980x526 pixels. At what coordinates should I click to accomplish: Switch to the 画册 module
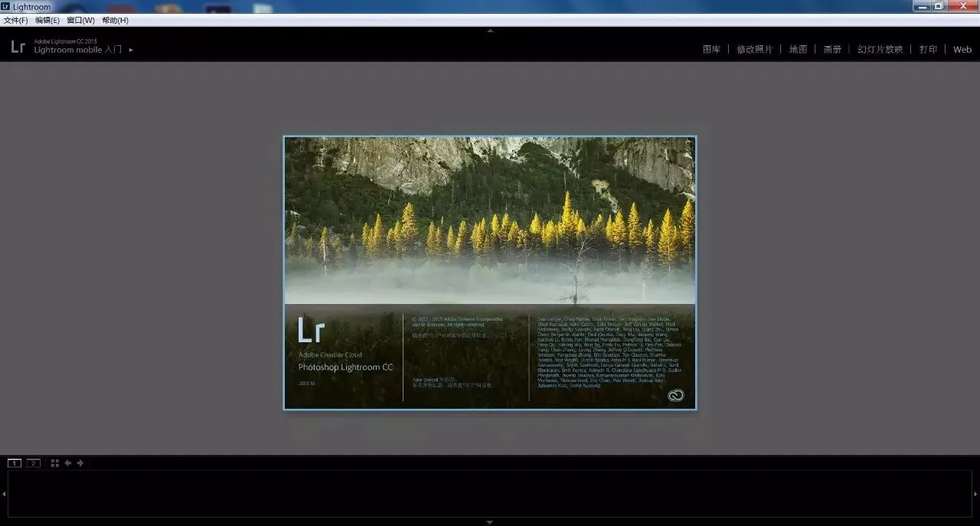coord(832,49)
